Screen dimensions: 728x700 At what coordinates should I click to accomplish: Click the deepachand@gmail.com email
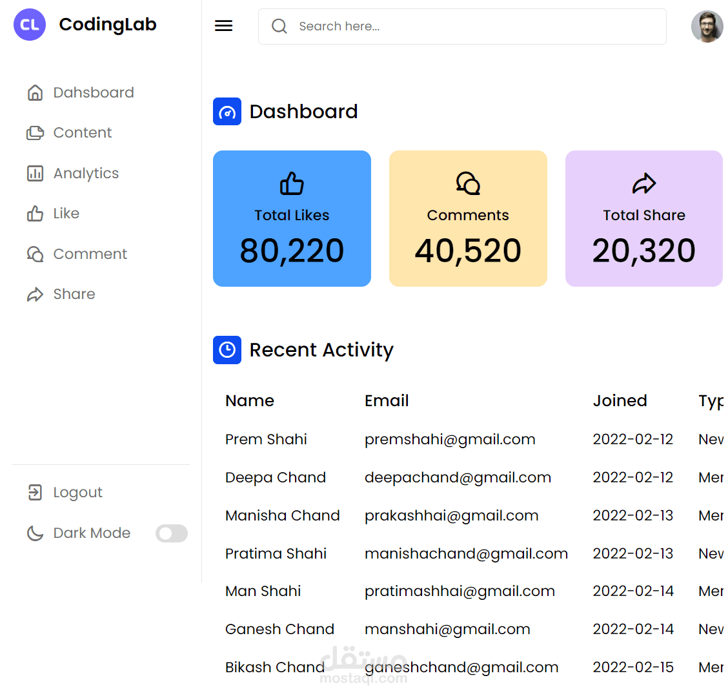(458, 477)
